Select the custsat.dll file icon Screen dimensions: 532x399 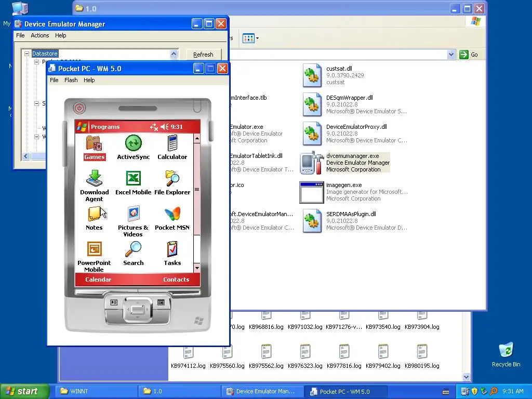(312, 75)
